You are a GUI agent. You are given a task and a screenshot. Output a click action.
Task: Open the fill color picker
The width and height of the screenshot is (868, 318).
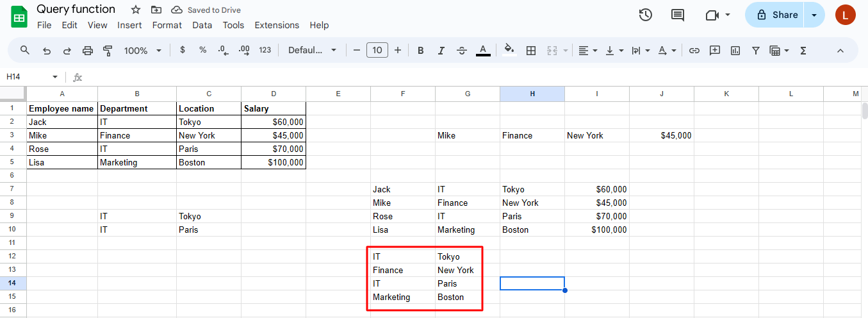coord(509,50)
